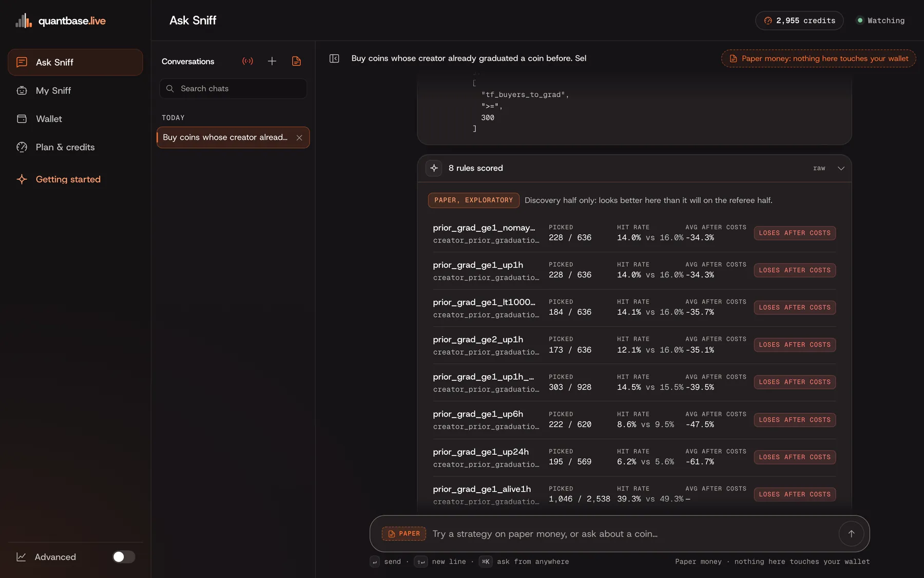The height and width of the screenshot is (578, 924).
Task: Click the paper document icon in Conversations header
Action: click(x=296, y=61)
